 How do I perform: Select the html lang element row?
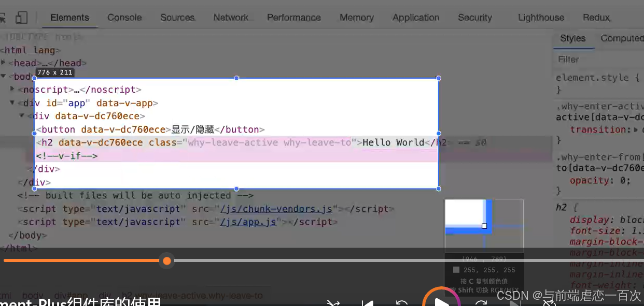click(31, 50)
